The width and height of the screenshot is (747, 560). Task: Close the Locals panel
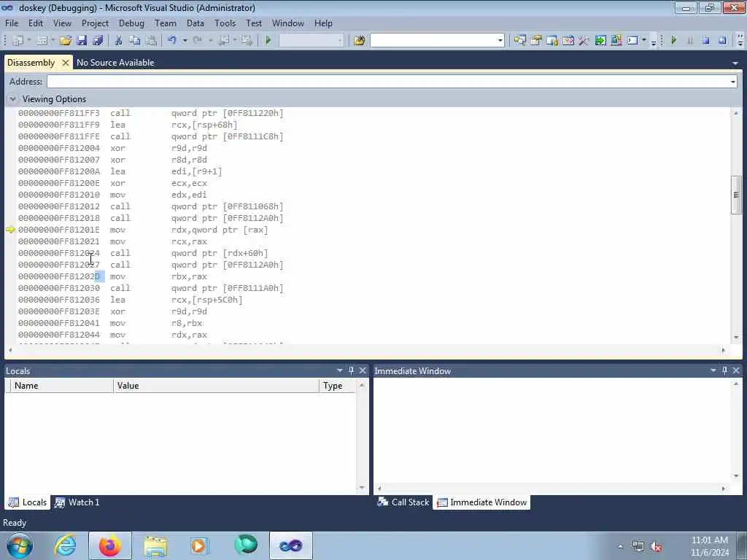[x=363, y=370]
